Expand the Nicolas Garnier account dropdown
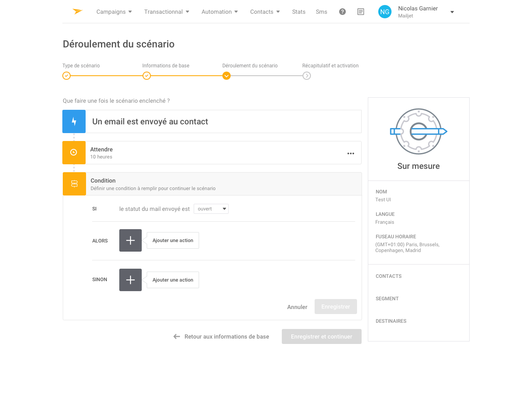This screenshot has height=413, width=532. click(x=452, y=12)
